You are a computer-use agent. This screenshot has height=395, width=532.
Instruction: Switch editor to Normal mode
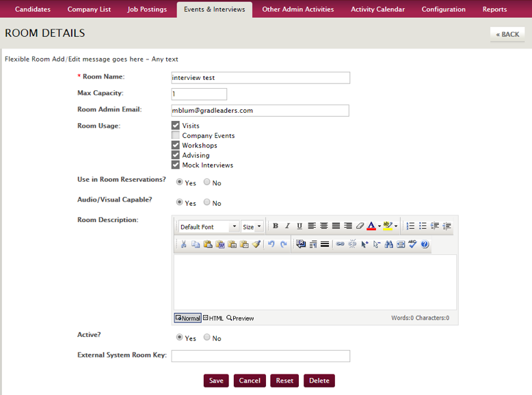(187, 318)
